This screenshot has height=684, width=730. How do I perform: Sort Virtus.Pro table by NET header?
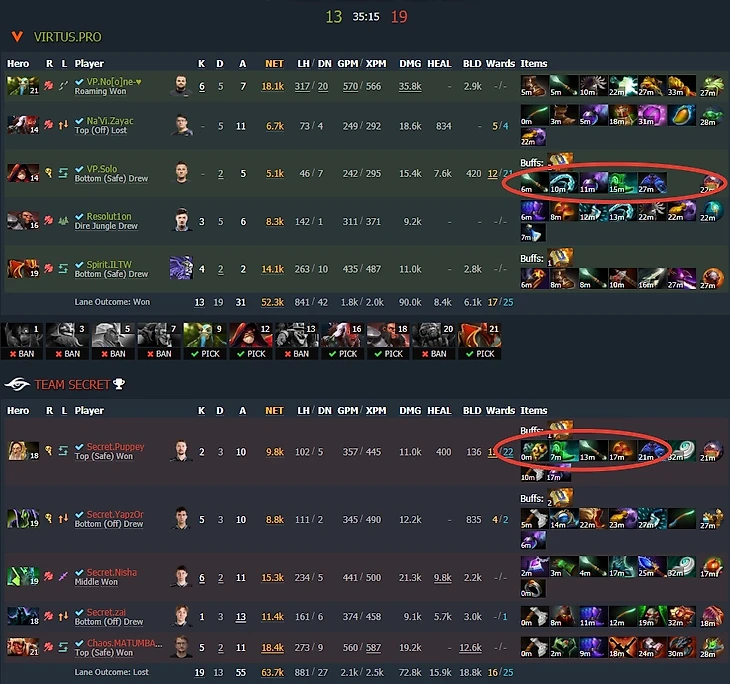[x=274, y=64]
